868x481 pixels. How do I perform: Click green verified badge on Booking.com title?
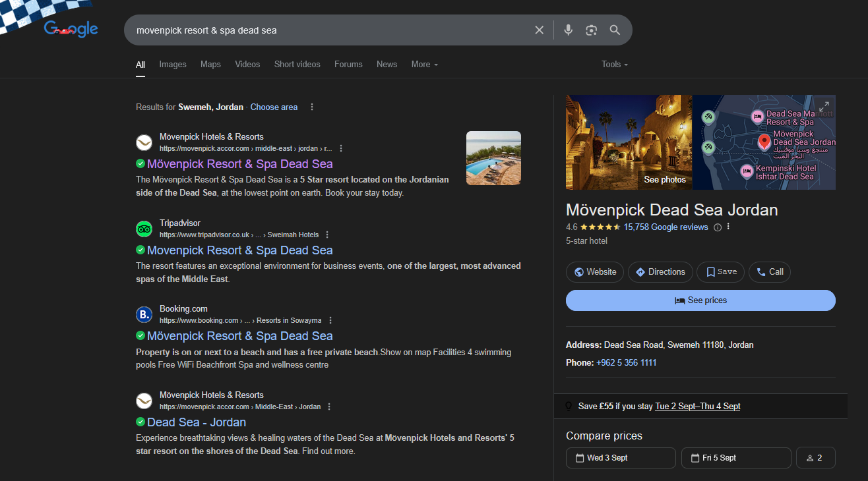140,335
